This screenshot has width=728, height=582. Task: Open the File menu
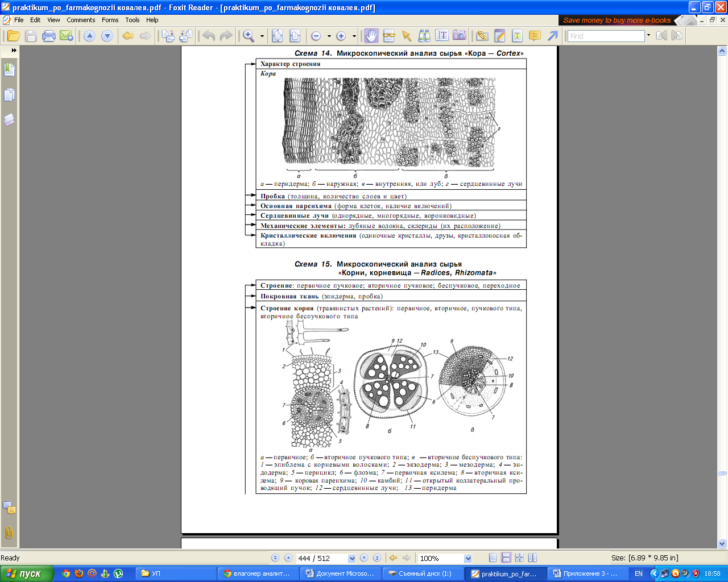click(x=19, y=20)
